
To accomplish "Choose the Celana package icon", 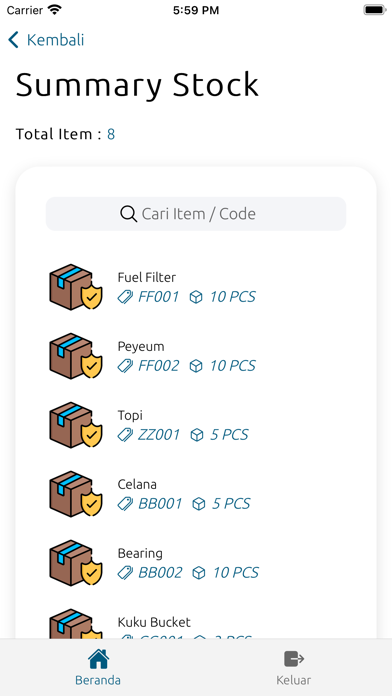I will (x=75, y=493).
